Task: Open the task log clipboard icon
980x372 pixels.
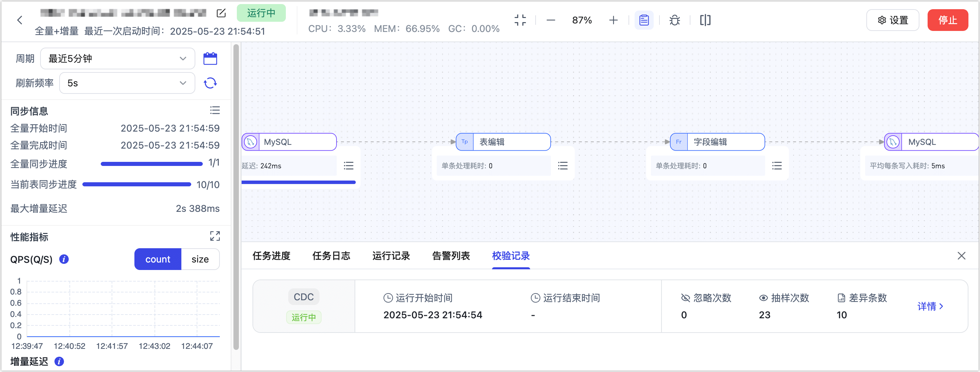Action: pyautogui.click(x=644, y=20)
